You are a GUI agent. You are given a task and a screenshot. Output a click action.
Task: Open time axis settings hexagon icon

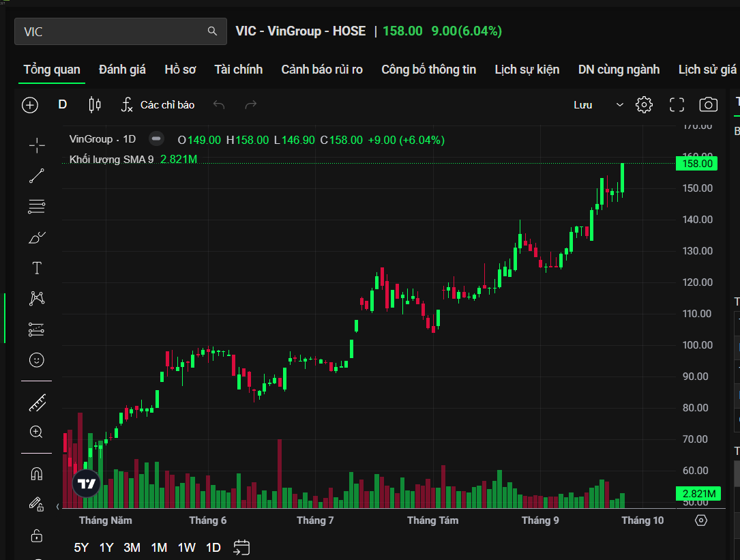[701, 520]
